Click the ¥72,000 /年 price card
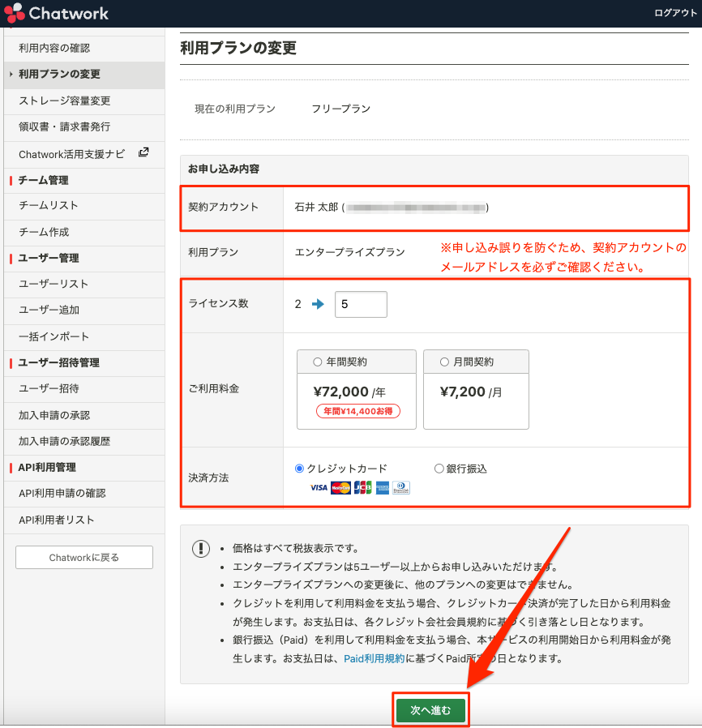The height and width of the screenshot is (728, 702). click(x=357, y=389)
